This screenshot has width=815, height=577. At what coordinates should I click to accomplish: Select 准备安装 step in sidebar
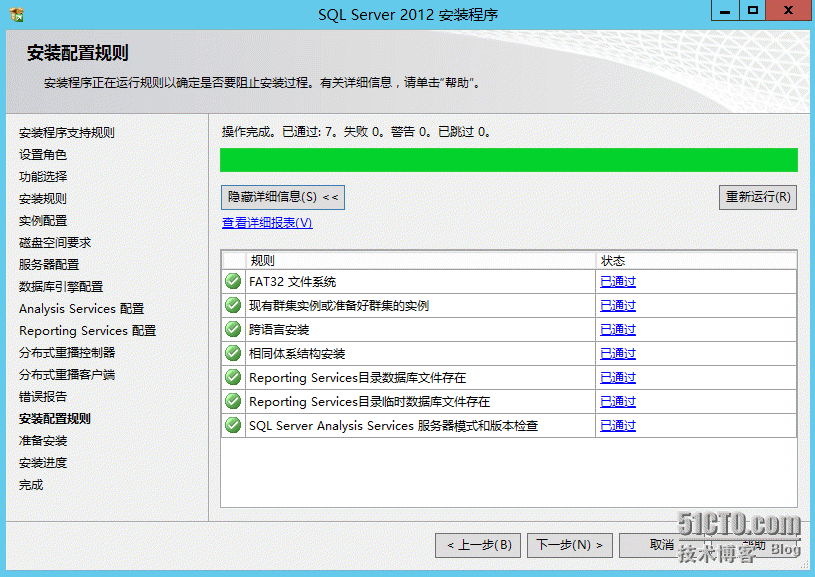[x=43, y=441]
